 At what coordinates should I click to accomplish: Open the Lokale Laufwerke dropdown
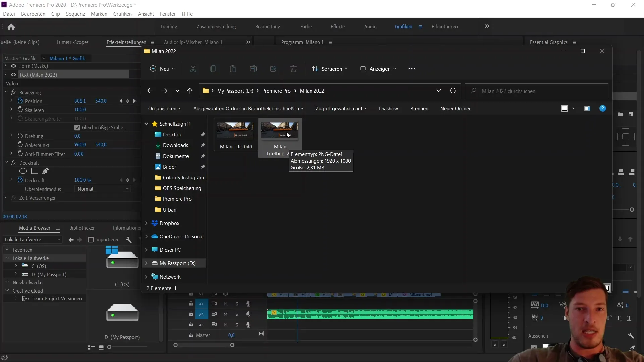[x=33, y=240]
